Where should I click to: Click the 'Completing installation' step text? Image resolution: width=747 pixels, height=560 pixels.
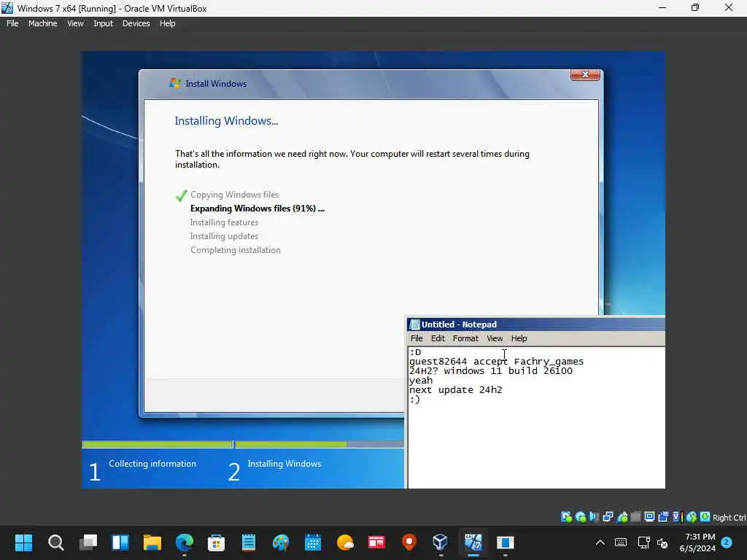(x=236, y=250)
